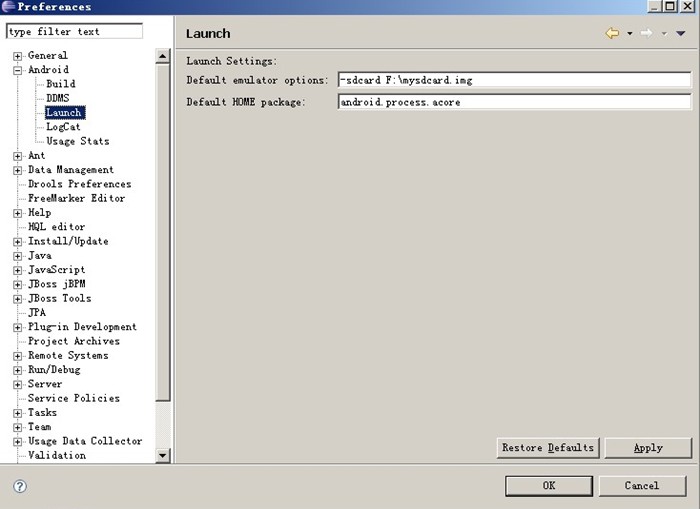Expand the Plug-in Development node
Image resolution: width=700 pixels, height=509 pixels.
click(17, 328)
